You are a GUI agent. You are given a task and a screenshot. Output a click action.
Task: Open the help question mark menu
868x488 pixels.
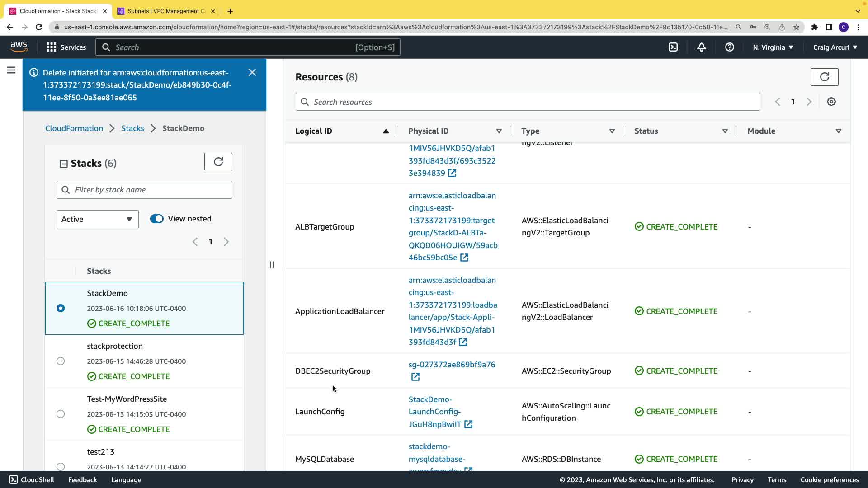pos(729,47)
